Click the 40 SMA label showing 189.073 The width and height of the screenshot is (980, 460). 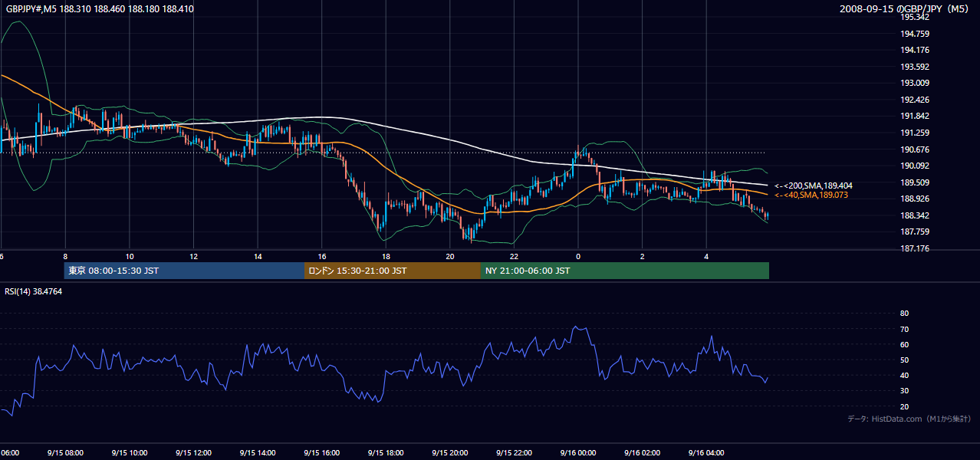coord(811,195)
